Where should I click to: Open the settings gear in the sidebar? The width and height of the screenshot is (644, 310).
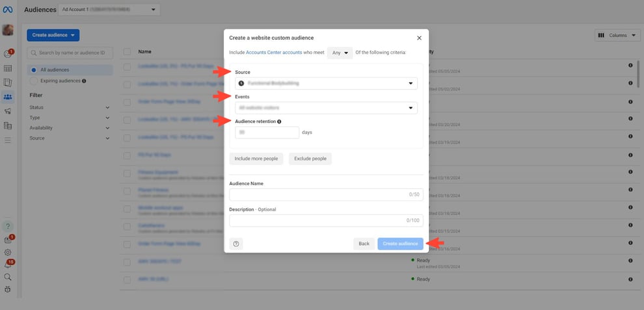(8, 252)
